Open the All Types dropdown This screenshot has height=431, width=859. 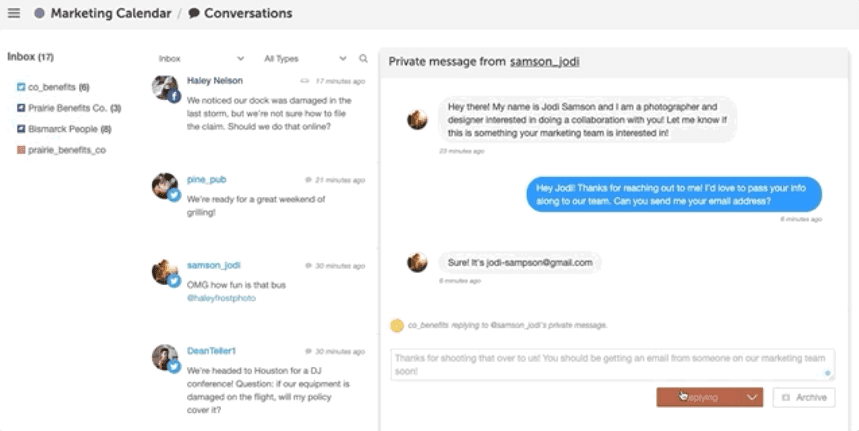coord(305,59)
